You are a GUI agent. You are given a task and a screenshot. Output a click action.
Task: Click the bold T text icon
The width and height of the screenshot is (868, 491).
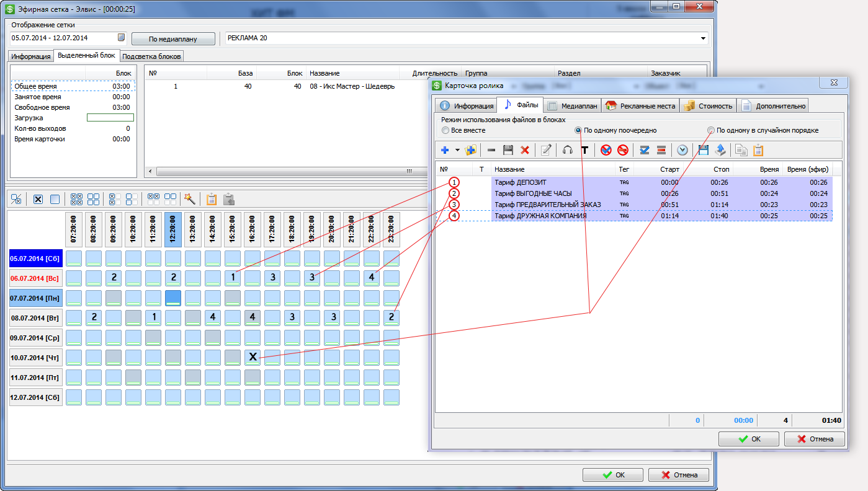tap(584, 150)
